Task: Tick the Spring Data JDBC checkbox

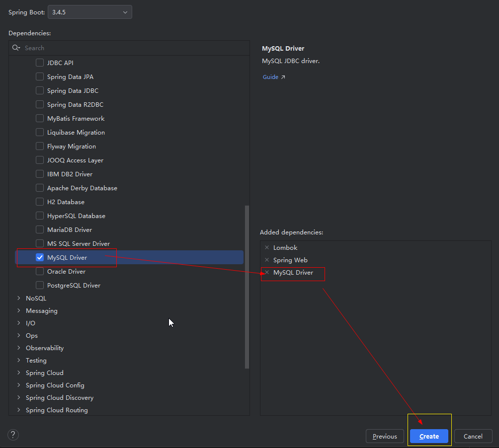Action: pyautogui.click(x=40, y=90)
